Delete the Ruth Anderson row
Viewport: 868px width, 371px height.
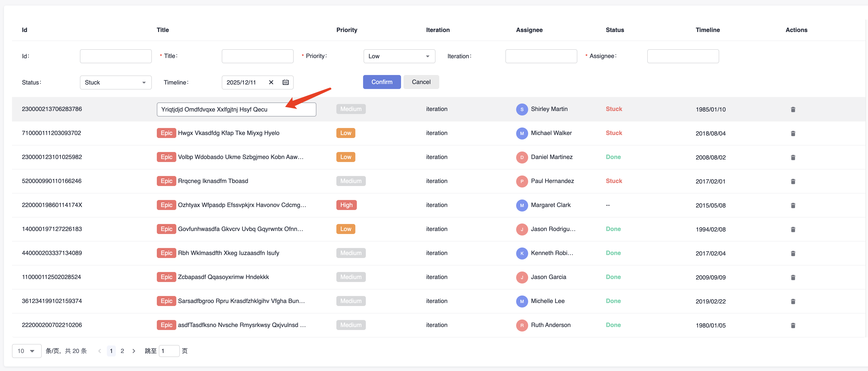[793, 325]
